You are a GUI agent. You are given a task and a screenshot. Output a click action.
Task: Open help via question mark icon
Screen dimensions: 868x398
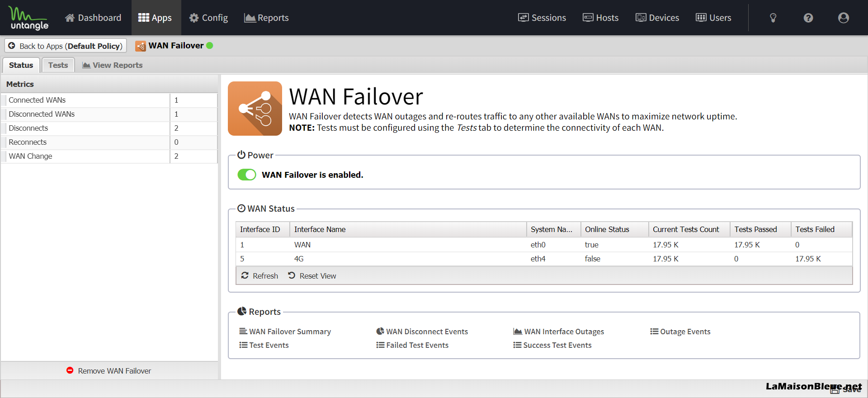coord(808,18)
